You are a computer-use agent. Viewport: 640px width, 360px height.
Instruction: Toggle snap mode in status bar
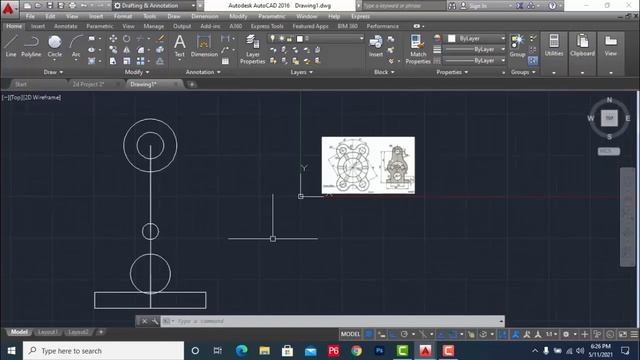(x=382, y=334)
